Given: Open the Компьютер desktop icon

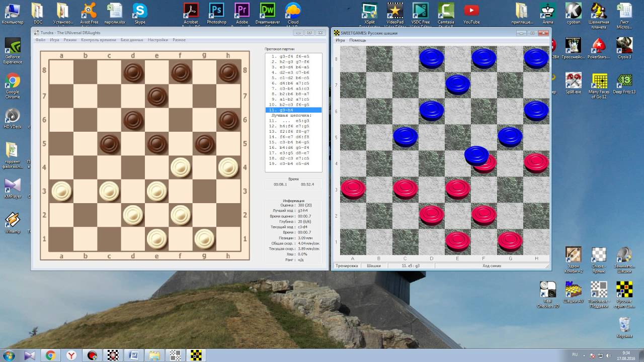Looking at the screenshot, I should tap(13, 14).
